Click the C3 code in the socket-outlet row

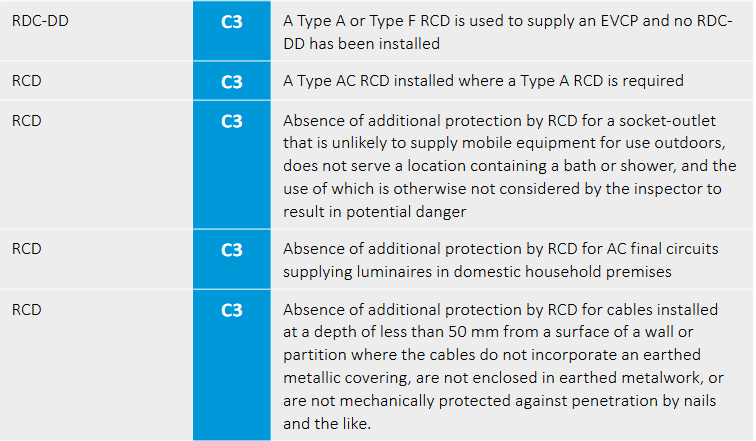[231, 122]
